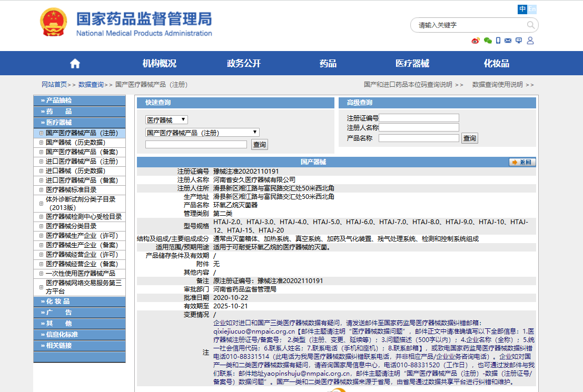Image resolution: width=583 pixels, height=392 pixels.
Task: Click registration number 豫械注准20202110191 value
Action: [246, 172]
